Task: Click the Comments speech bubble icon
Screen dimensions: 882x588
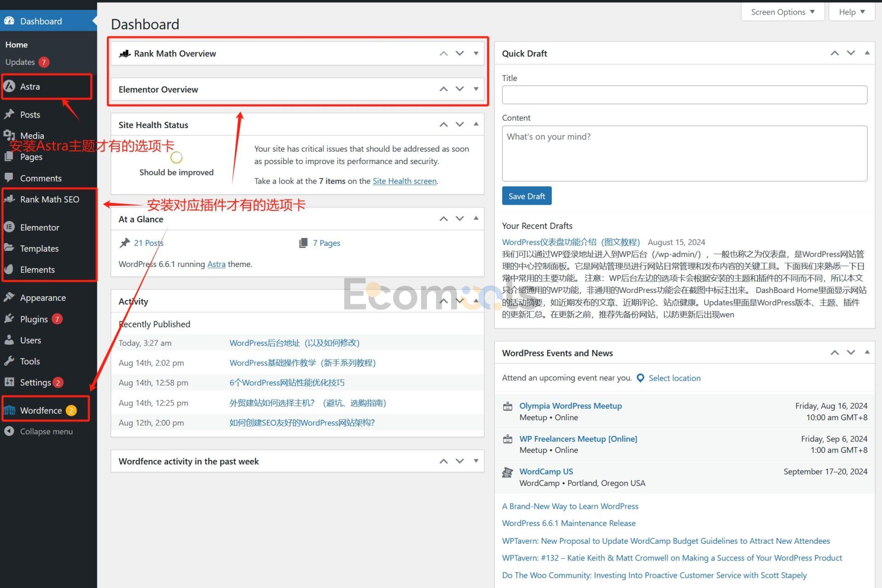Action: (9, 178)
